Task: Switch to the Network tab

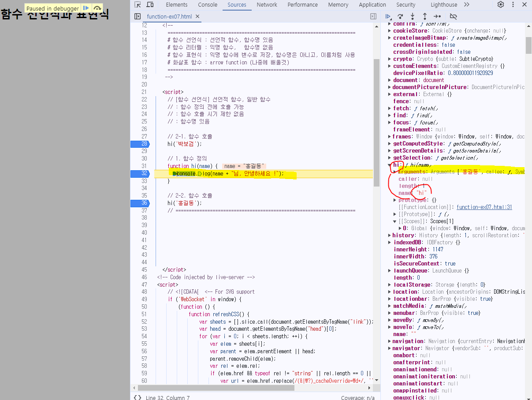Action: (x=267, y=4)
